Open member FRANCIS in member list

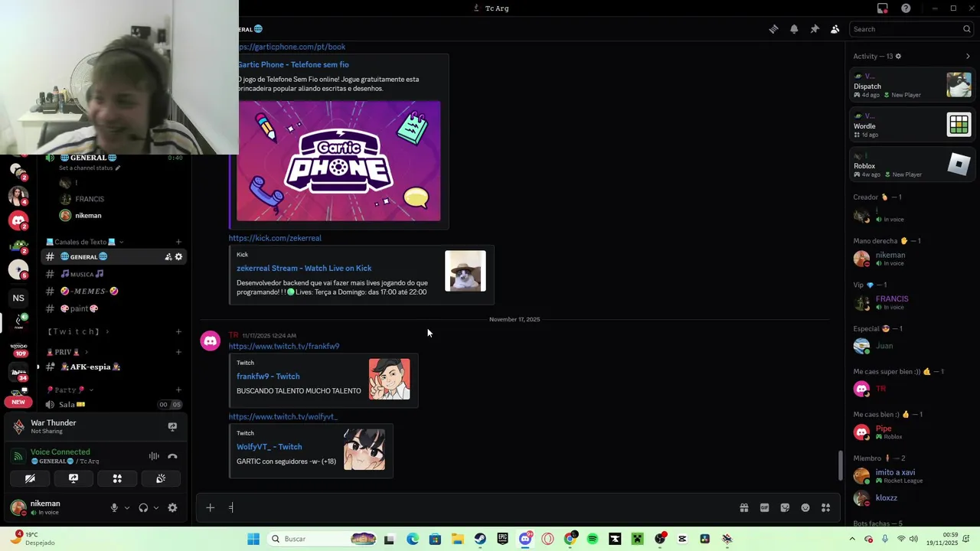912,302
